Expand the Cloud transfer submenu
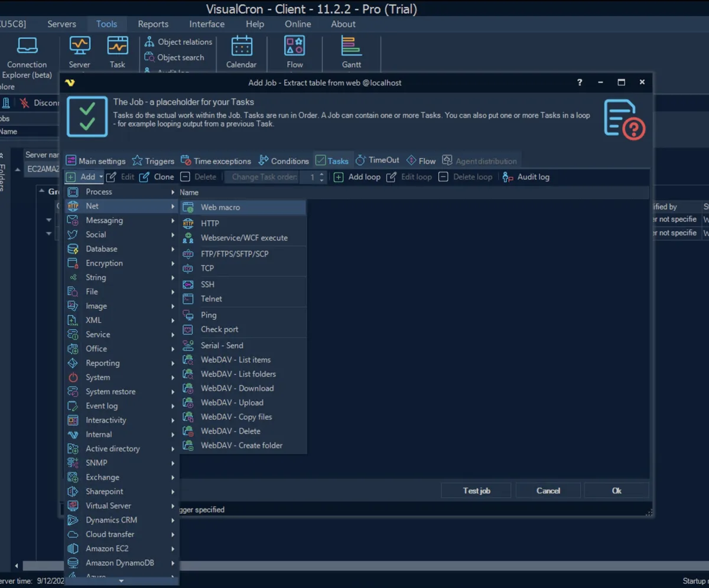This screenshot has width=709, height=588. pos(122,534)
